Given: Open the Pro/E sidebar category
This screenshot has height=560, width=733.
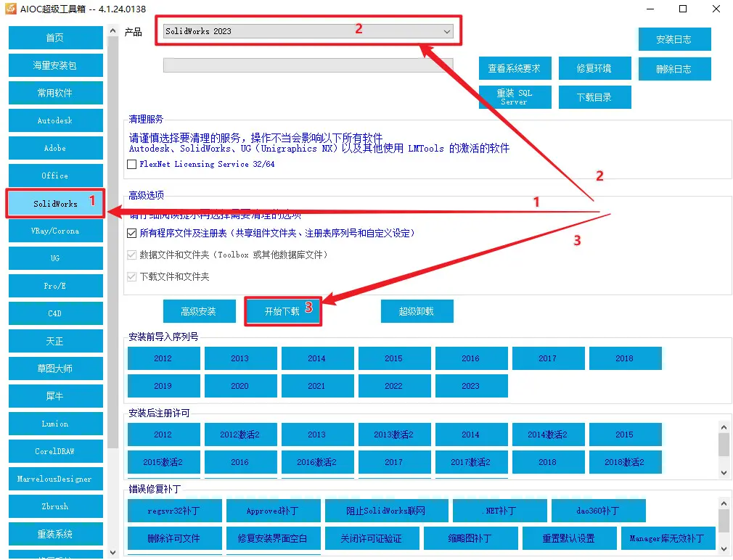Looking at the screenshot, I should [x=56, y=286].
